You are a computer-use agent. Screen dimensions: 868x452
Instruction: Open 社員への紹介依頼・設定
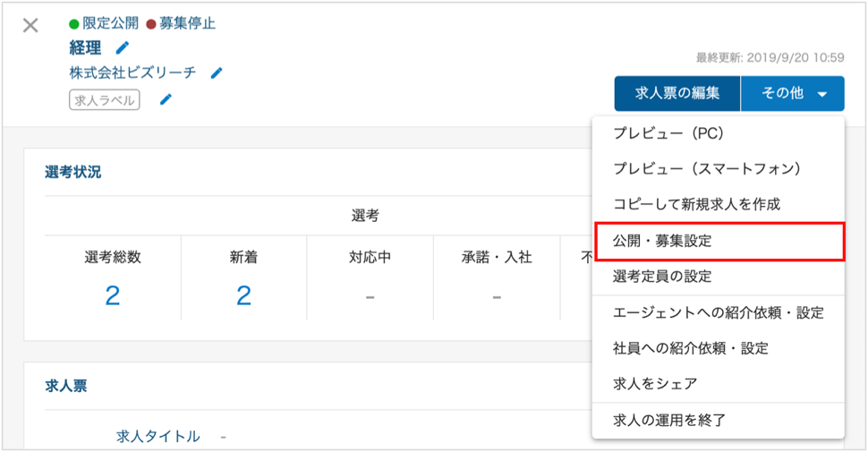pyautogui.click(x=718, y=348)
